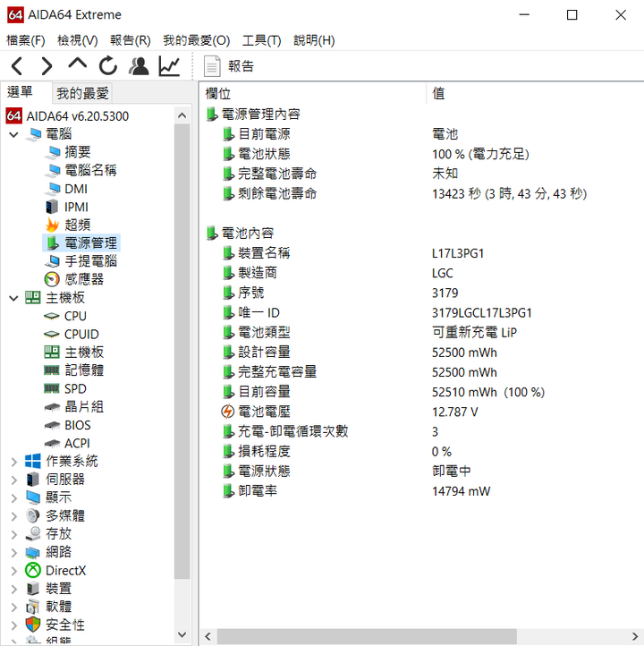Go back with the left arrow button

(17, 66)
